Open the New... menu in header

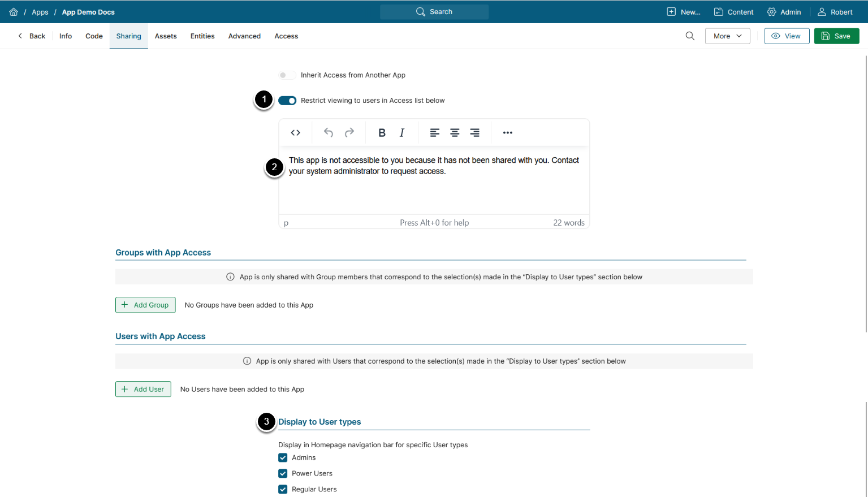[684, 12]
